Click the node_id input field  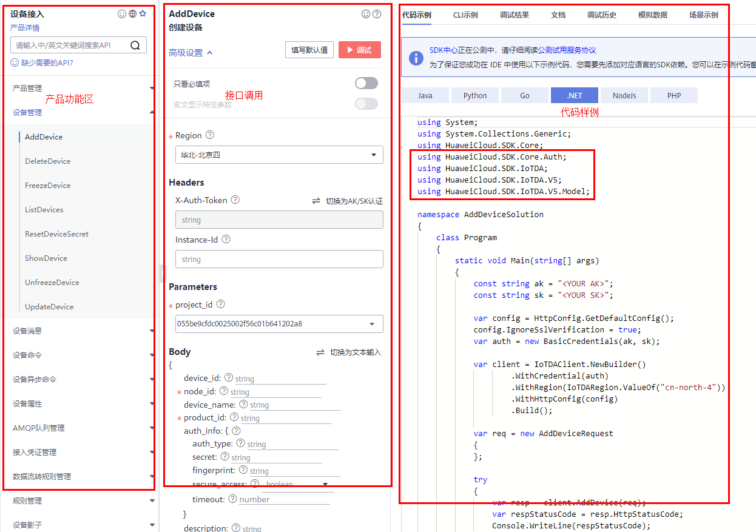point(275,392)
